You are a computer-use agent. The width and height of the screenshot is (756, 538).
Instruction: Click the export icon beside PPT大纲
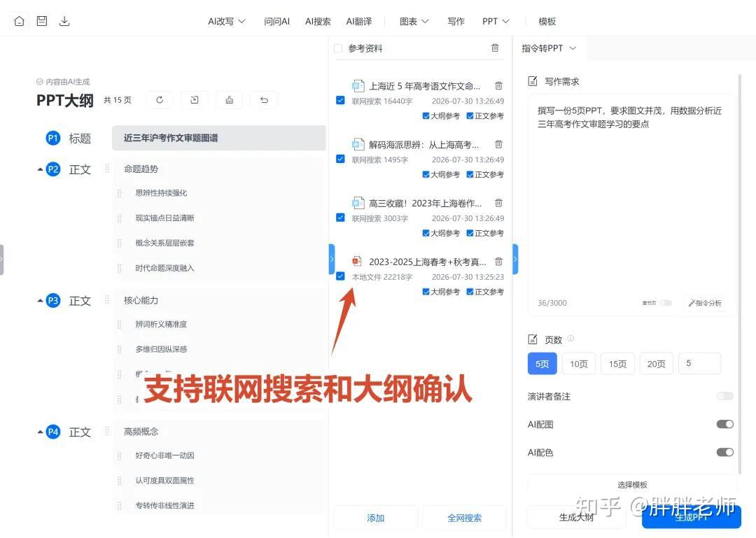195,100
